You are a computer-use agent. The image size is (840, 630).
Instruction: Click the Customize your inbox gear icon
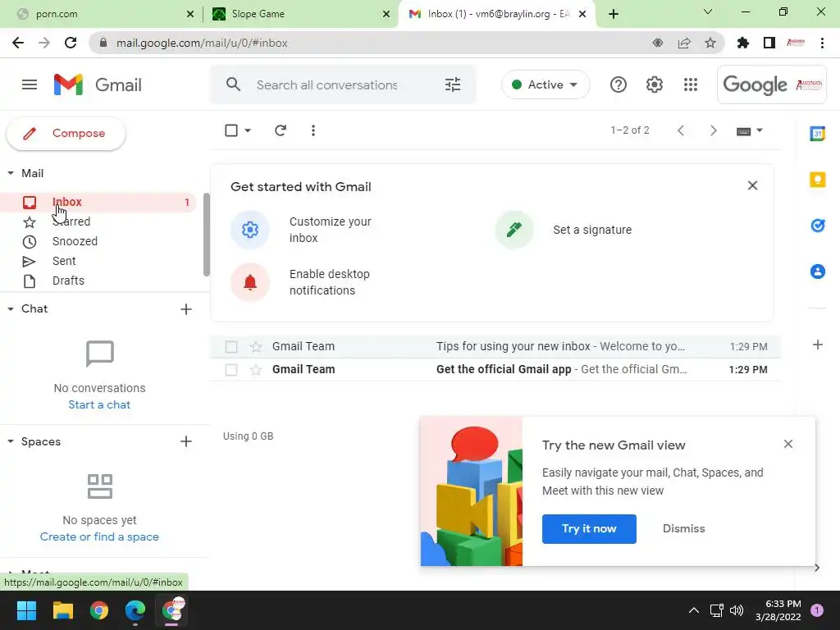click(x=249, y=230)
